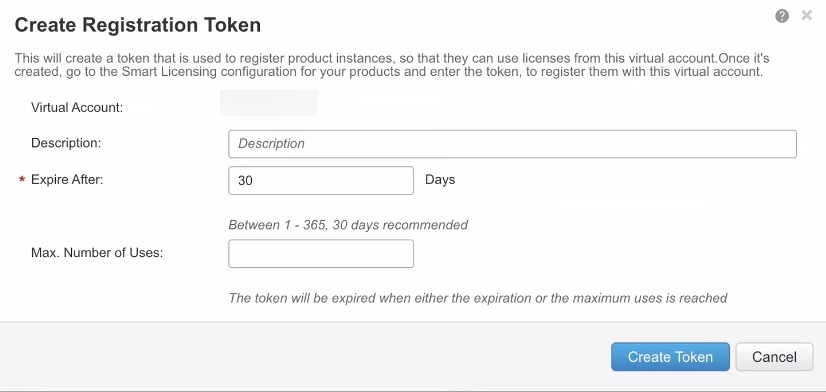826x392 pixels.
Task: Click the Virtual Account label
Action: (x=77, y=108)
